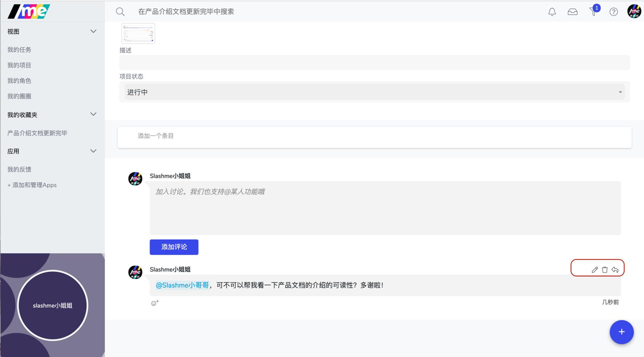The image size is (644, 357).
Task: Click avatar beside the posted comment
Action: tap(135, 272)
